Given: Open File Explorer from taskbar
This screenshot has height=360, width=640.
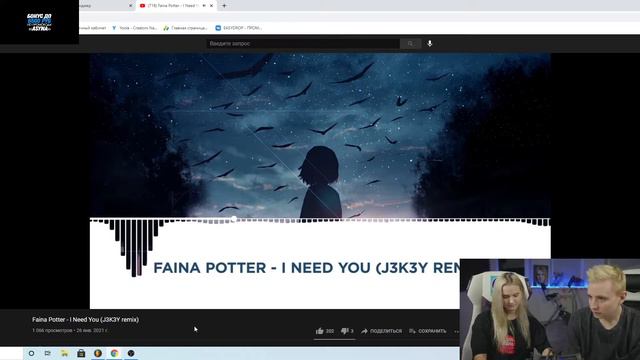Looking at the screenshot, I should click(64, 353).
